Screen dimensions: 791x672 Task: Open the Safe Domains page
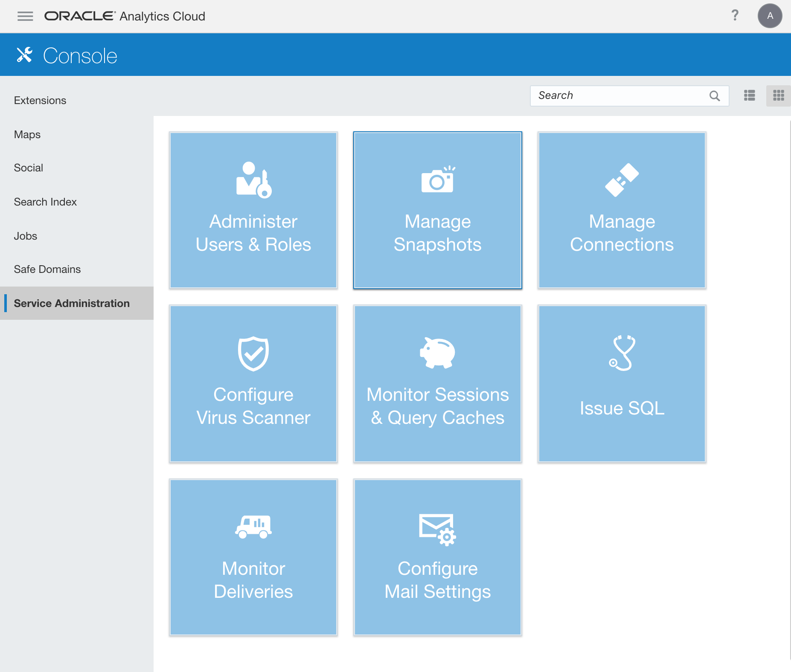click(47, 269)
